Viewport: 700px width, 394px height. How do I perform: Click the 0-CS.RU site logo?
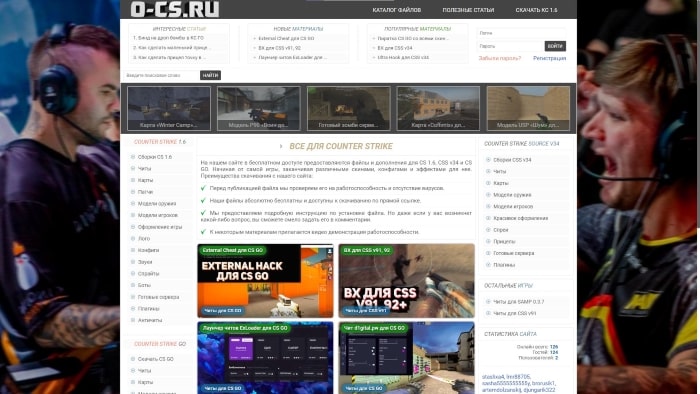pos(175,9)
